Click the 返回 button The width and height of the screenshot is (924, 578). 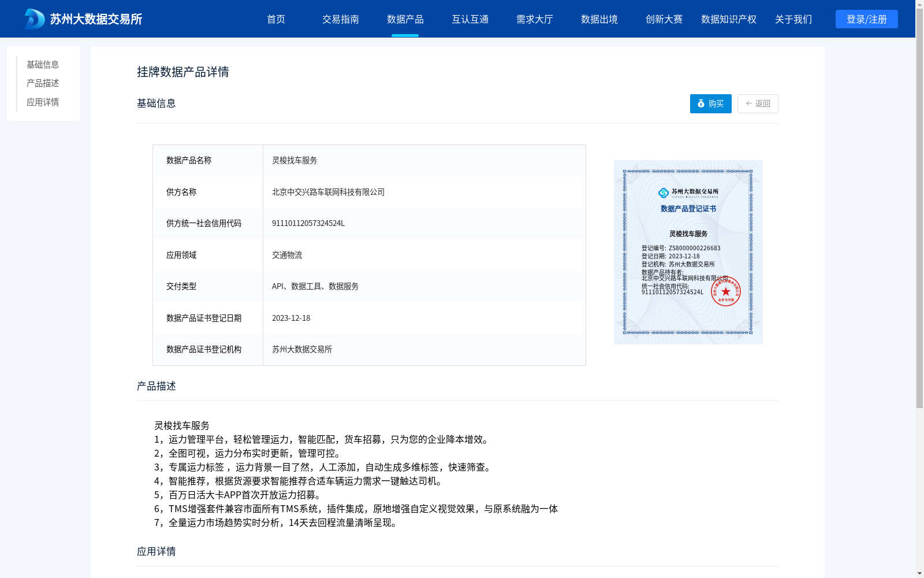(x=758, y=103)
